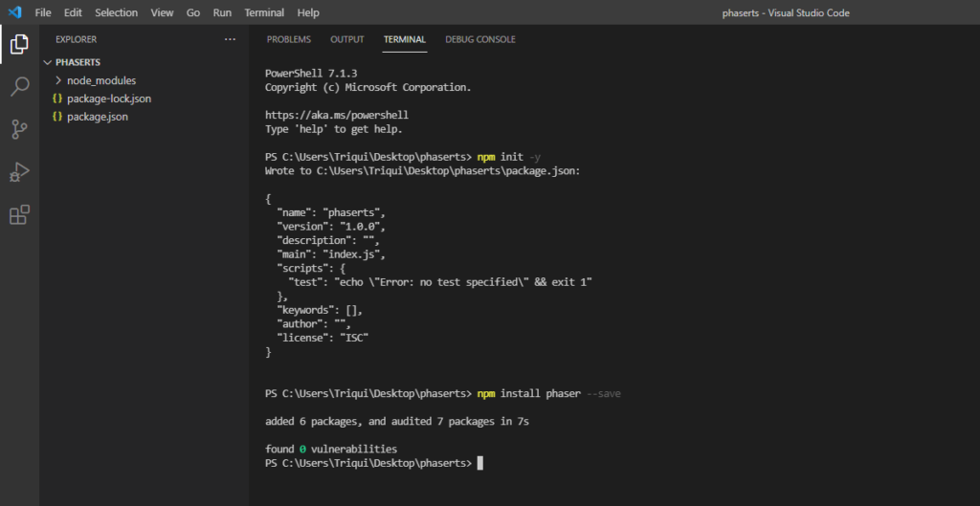980x506 pixels.
Task: Switch to the PROBLEMS tab
Action: coord(289,39)
